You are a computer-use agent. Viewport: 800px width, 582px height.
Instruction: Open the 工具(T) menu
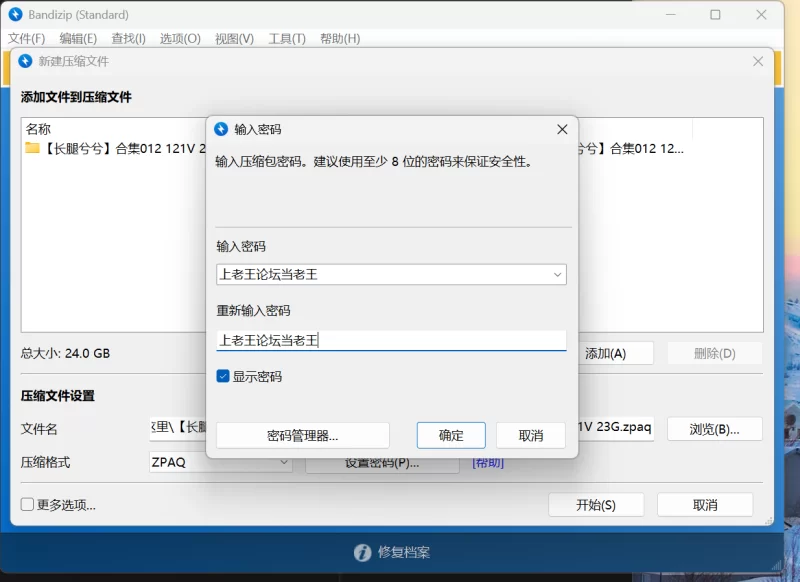click(287, 39)
